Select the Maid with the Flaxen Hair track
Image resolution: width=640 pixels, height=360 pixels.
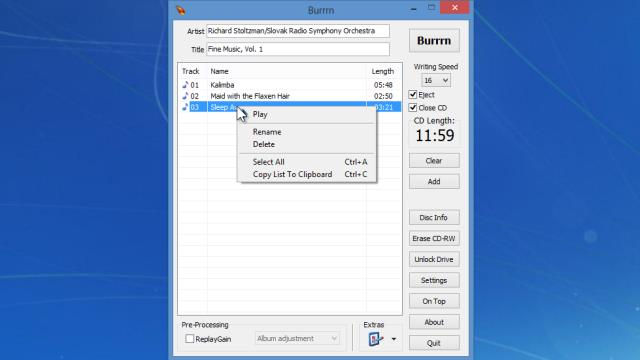[x=290, y=96]
